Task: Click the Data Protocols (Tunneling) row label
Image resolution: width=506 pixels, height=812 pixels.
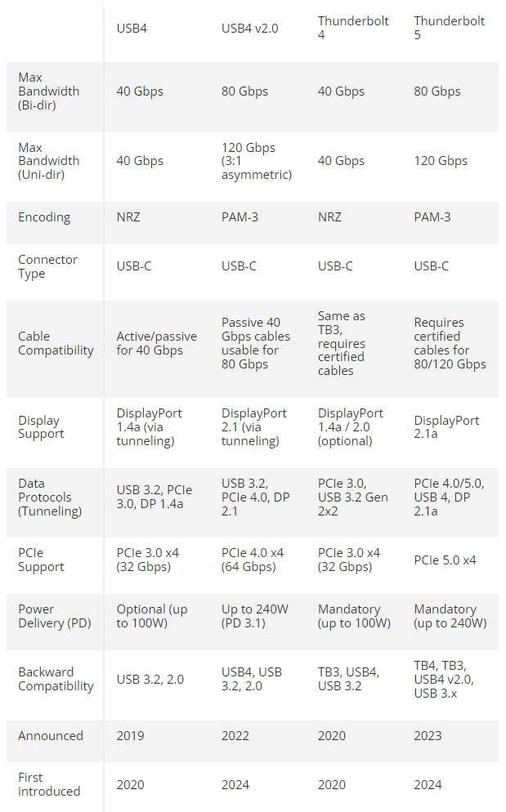Action: (51, 497)
